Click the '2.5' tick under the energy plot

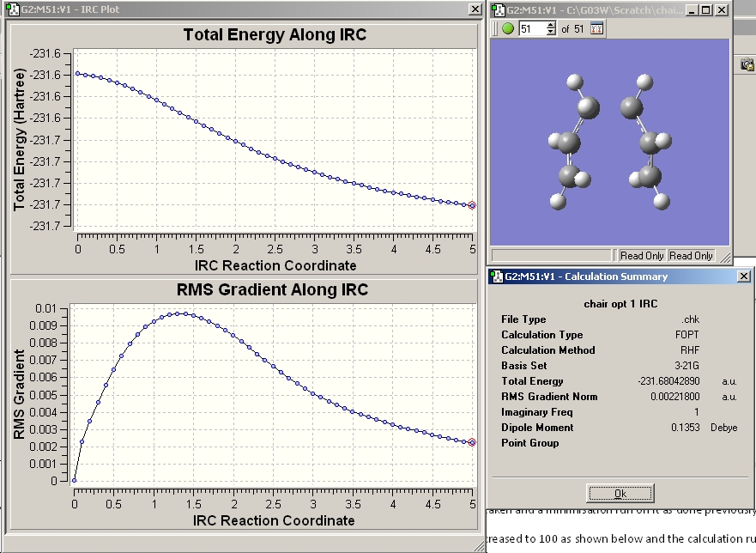coord(275,249)
